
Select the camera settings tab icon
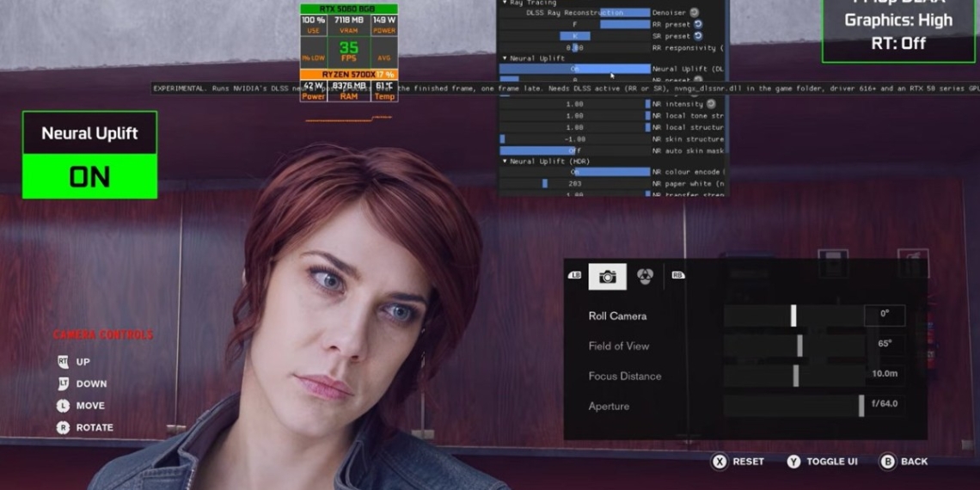pos(608,276)
